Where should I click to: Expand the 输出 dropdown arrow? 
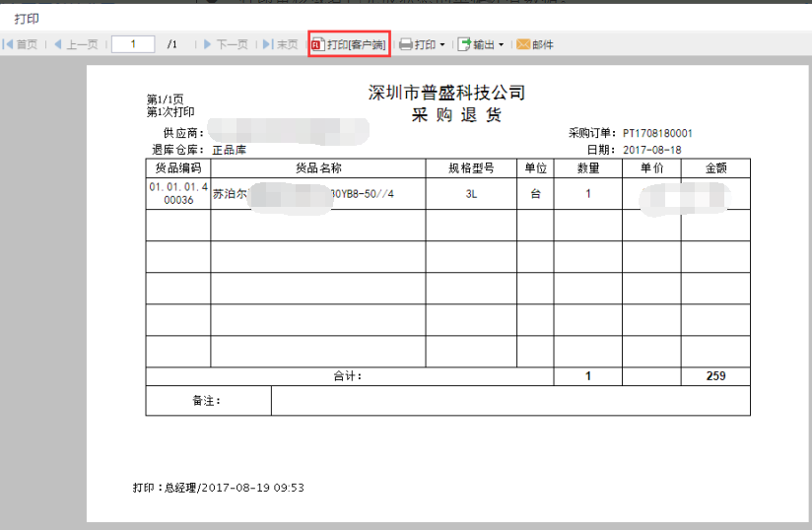click(x=502, y=45)
